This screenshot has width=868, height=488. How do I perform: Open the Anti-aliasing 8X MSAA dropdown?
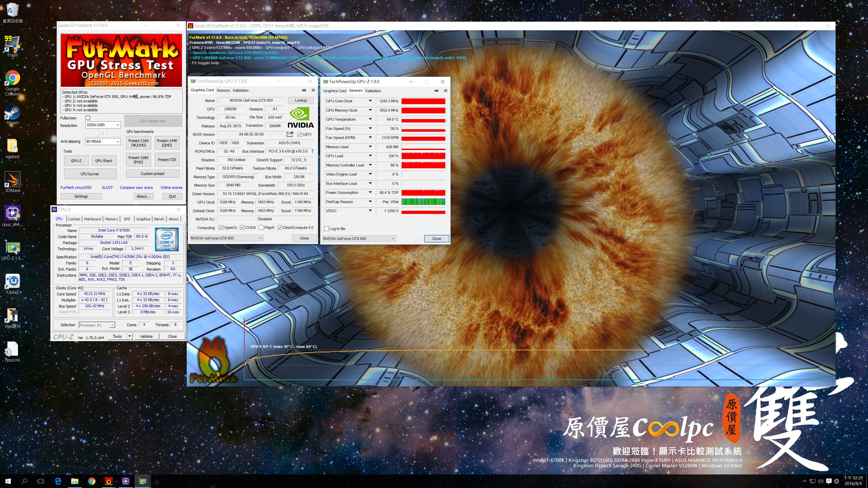pyautogui.click(x=103, y=141)
